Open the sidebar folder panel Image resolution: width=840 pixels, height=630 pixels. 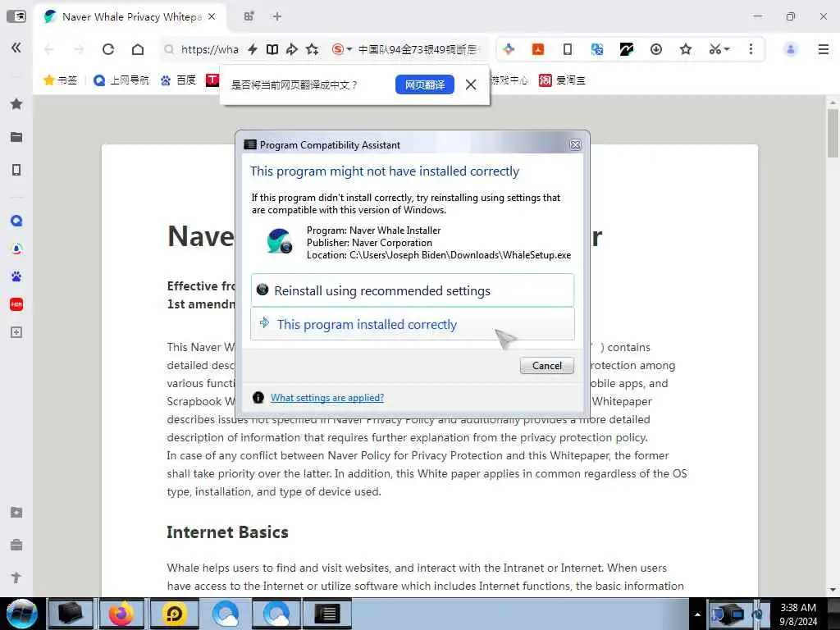coord(16,137)
